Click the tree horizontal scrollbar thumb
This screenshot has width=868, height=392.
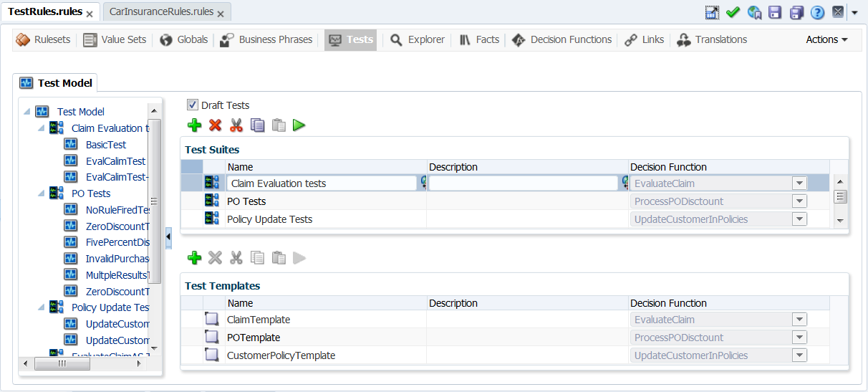point(62,363)
